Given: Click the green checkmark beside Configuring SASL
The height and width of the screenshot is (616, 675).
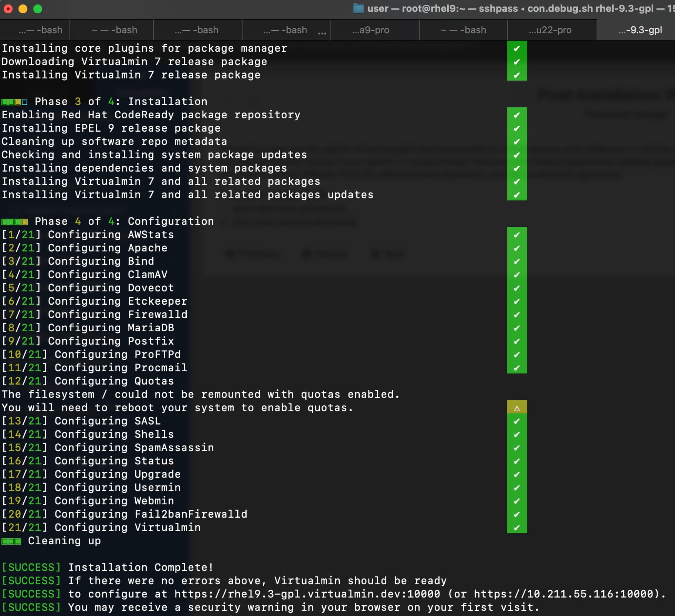Looking at the screenshot, I should pos(517,421).
